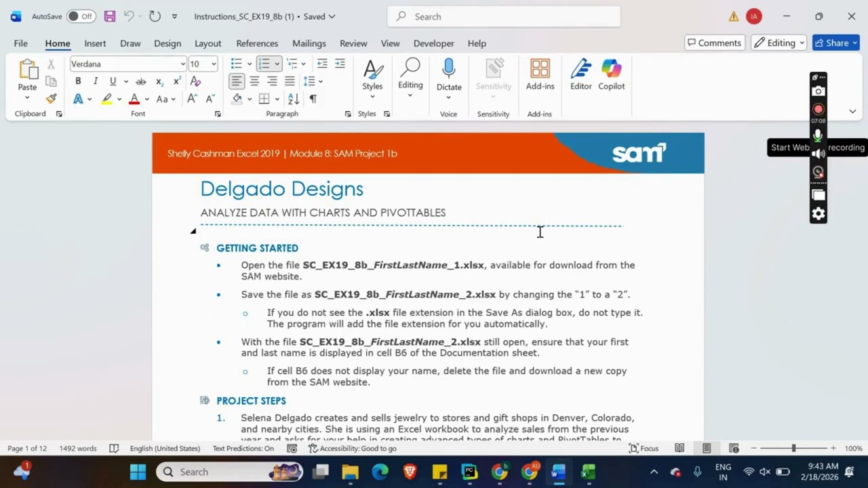Open line spacing options
Screen dimensions: 868x488
tap(312, 81)
